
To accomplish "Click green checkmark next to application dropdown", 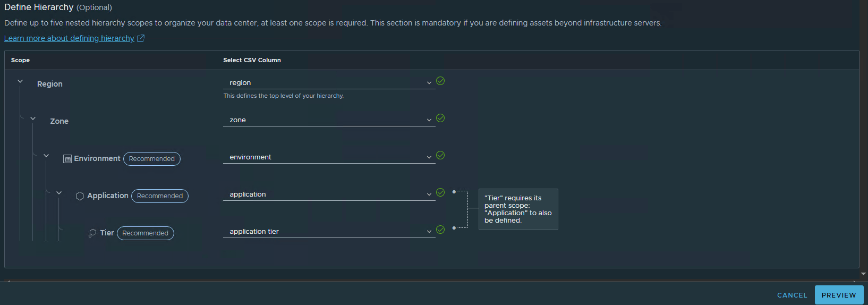I will (x=440, y=192).
